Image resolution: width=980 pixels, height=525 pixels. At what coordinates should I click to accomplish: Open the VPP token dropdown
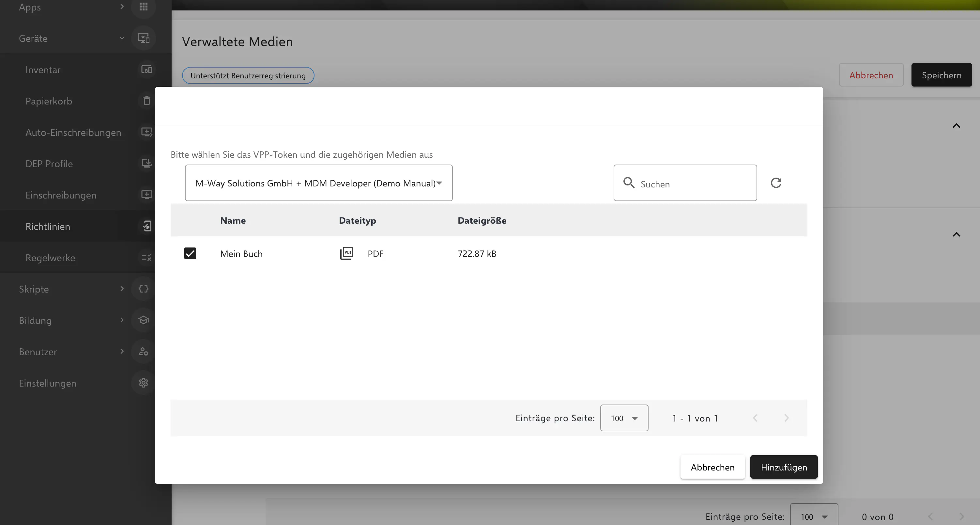318,183
